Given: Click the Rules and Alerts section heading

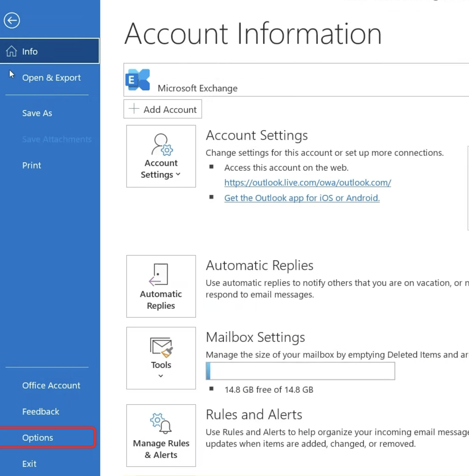Looking at the screenshot, I should pos(254,415).
